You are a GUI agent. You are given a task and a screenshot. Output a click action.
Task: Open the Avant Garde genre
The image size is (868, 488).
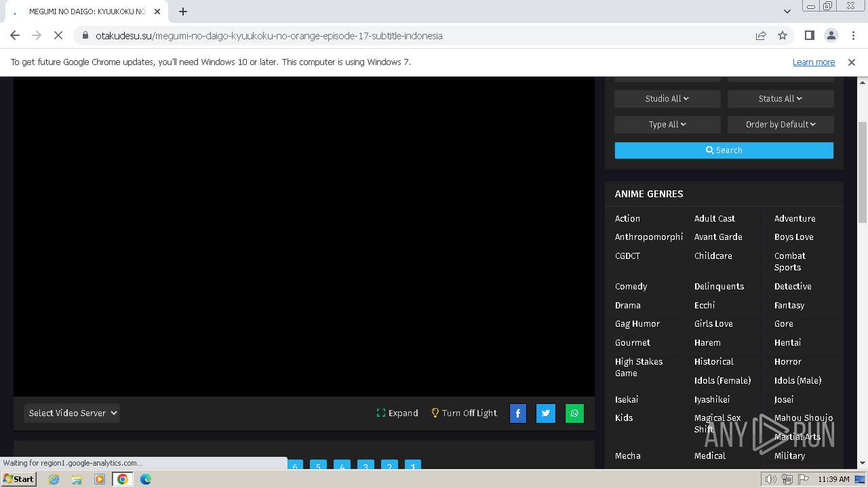(x=718, y=237)
